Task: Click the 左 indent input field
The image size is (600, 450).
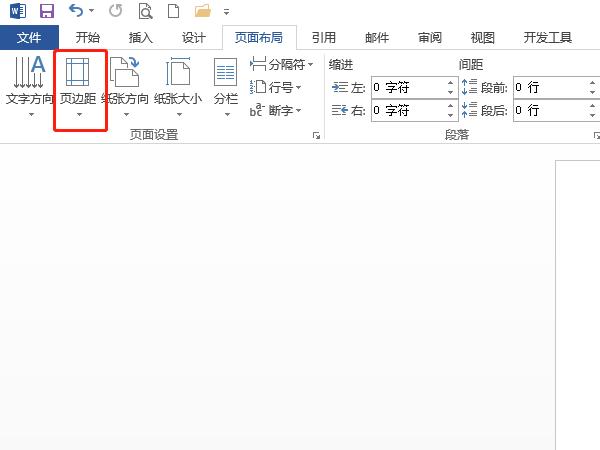Action: point(406,87)
